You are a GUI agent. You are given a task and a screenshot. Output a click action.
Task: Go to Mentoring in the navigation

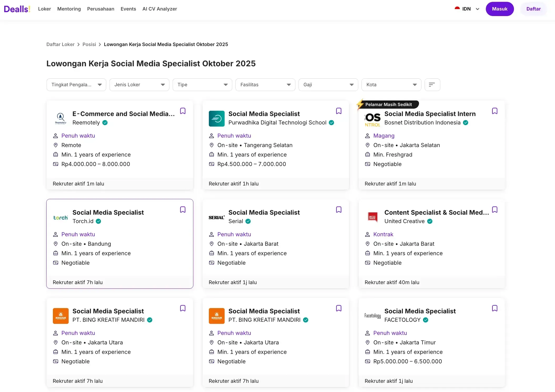coord(69,9)
